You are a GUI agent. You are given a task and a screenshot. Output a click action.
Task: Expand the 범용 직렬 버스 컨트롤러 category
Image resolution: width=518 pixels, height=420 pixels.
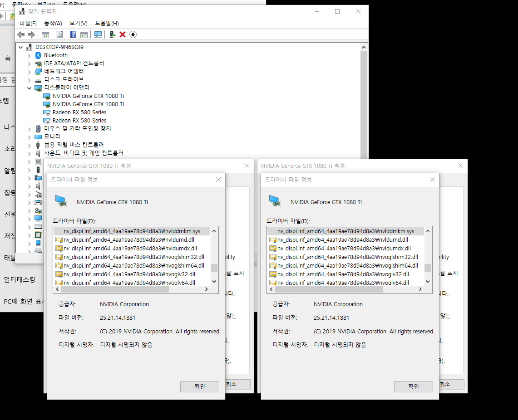(30, 145)
